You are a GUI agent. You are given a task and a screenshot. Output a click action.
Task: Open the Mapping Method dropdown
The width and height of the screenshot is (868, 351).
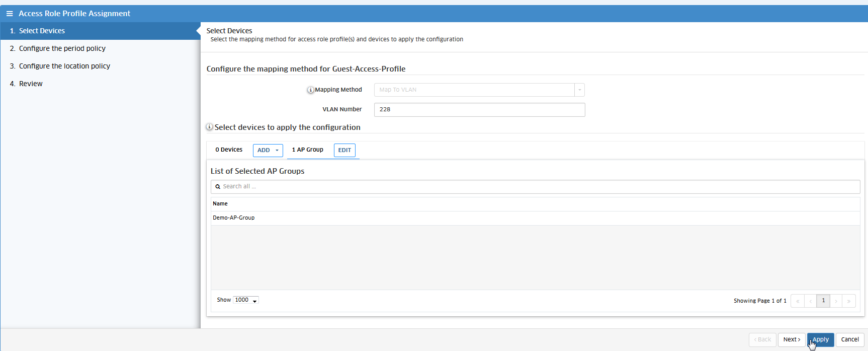[579, 90]
